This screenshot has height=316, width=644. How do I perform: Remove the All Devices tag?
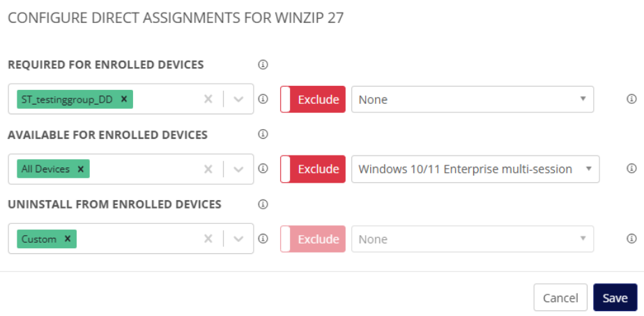(80, 169)
